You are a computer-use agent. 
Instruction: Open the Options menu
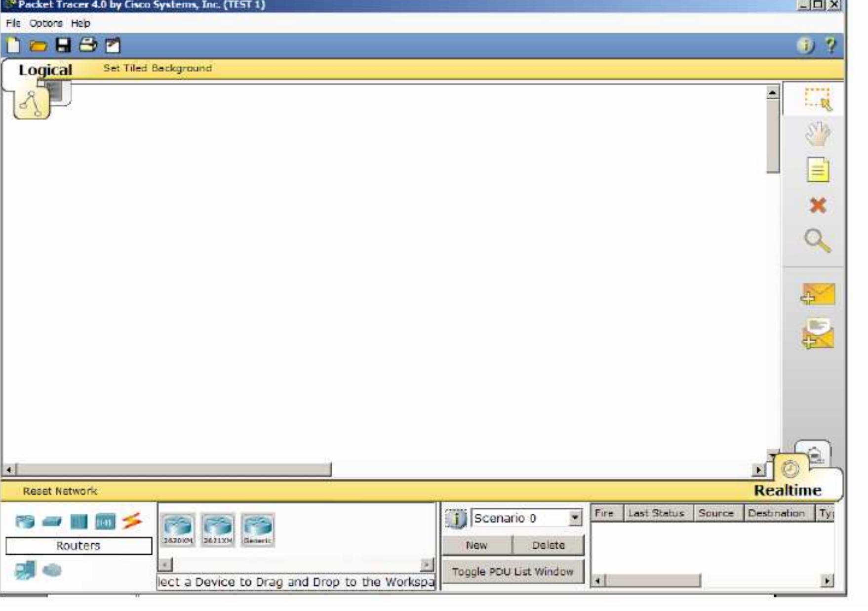46,23
